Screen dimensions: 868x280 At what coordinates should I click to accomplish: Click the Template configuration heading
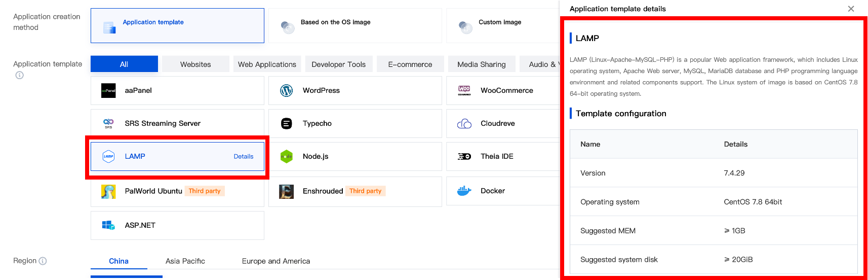(621, 114)
